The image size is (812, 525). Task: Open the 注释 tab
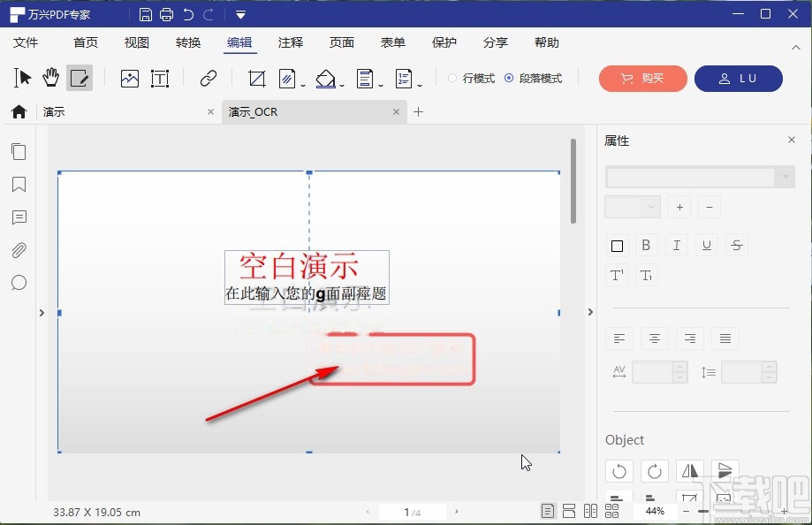tap(291, 42)
